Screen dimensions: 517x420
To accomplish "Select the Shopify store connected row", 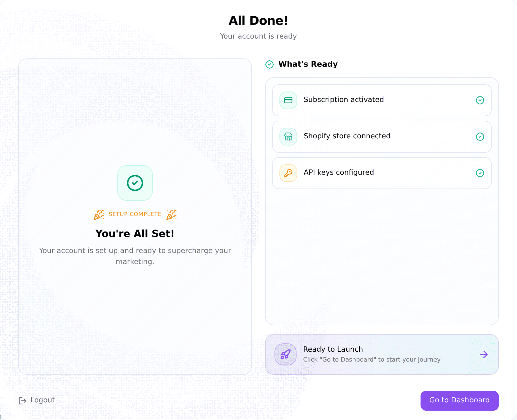I will tap(382, 137).
